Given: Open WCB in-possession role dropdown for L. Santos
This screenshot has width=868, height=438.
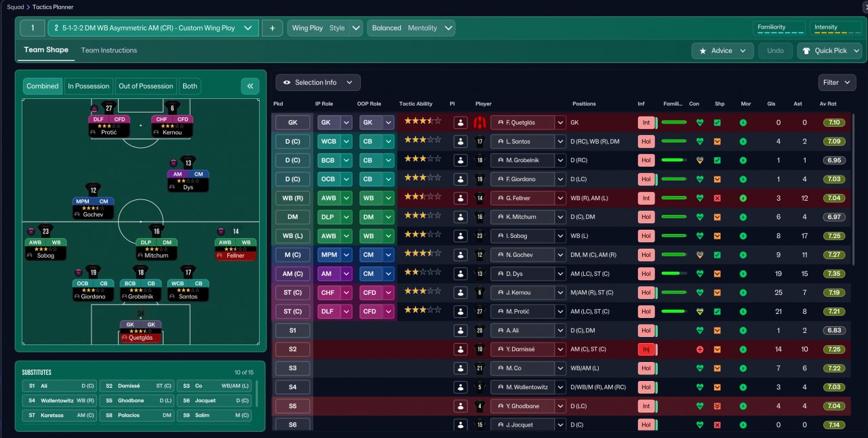Looking at the screenshot, I should [x=347, y=142].
